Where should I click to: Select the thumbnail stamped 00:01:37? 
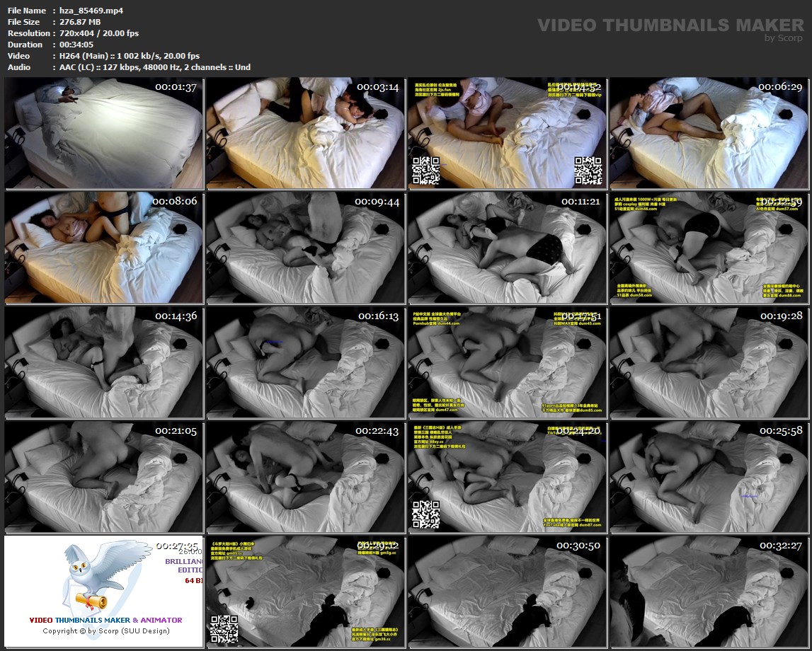tap(104, 133)
